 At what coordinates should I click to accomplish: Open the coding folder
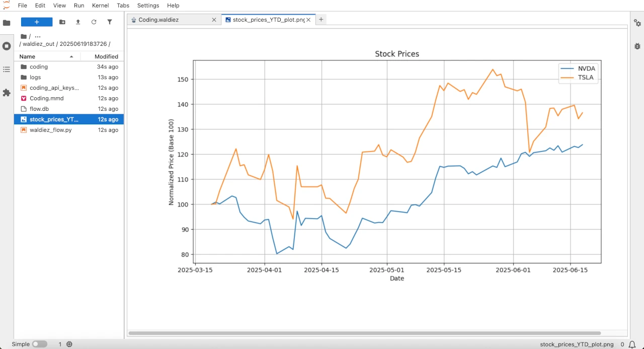[x=39, y=66]
